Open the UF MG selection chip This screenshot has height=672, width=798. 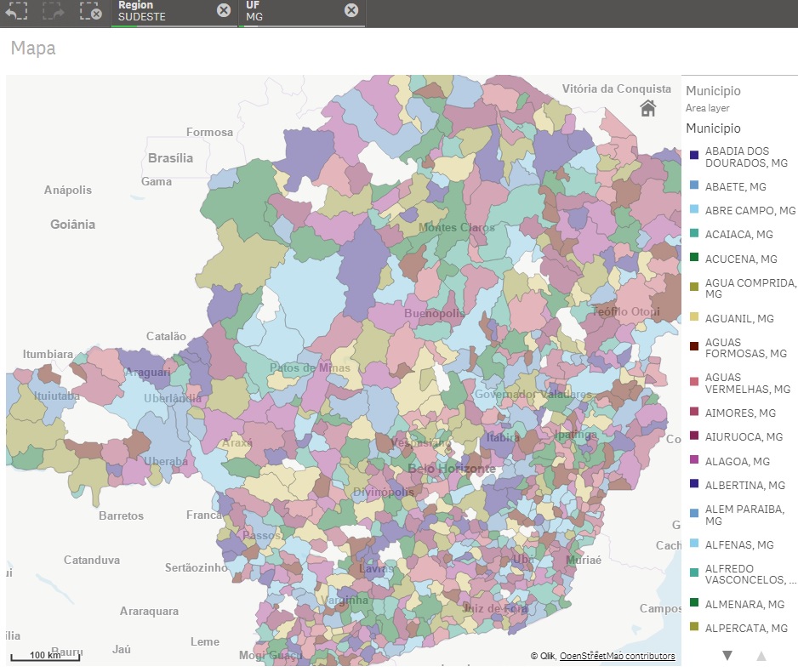pos(302,14)
